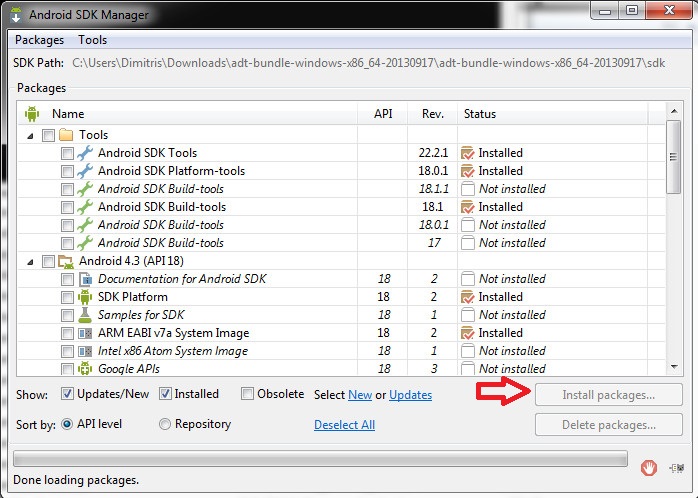The width and height of the screenshot is (698, 498).
Task: Click Samples for SDK flask icon
Action: click(x=85, y=315)
